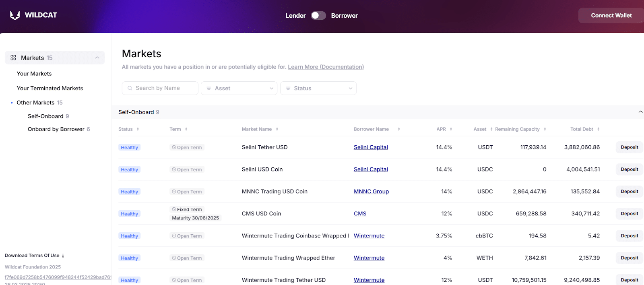Open Selini Capital link in USD Coin row
The height and width of the screenshot is (285, 644).
(x=371, y=169)
